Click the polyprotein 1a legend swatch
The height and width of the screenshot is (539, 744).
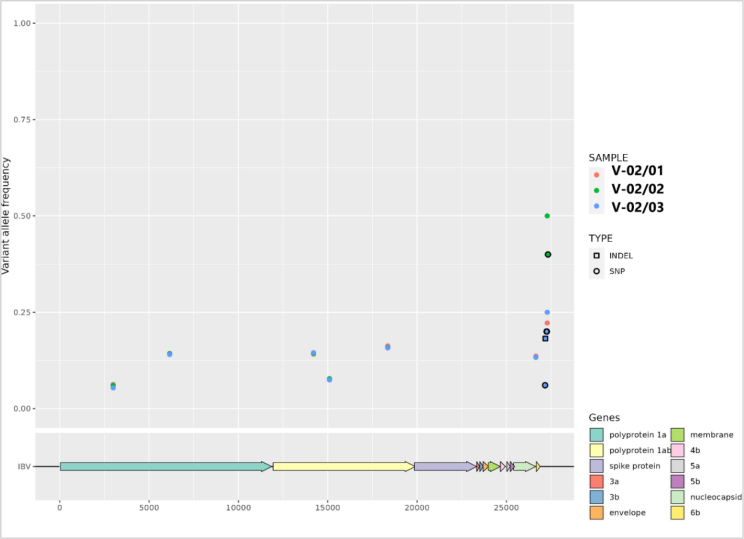click(x=597, y=435)
